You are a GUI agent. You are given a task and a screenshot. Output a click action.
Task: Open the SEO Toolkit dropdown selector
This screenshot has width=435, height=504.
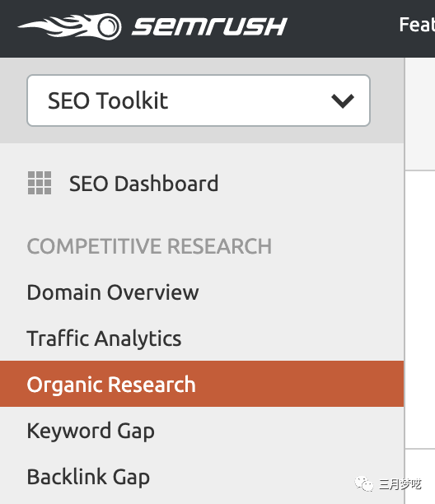[199, 100]
